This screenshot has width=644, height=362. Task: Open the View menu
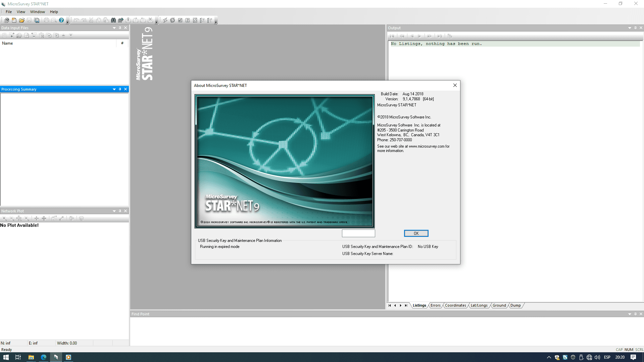click(x=21, y=11)
